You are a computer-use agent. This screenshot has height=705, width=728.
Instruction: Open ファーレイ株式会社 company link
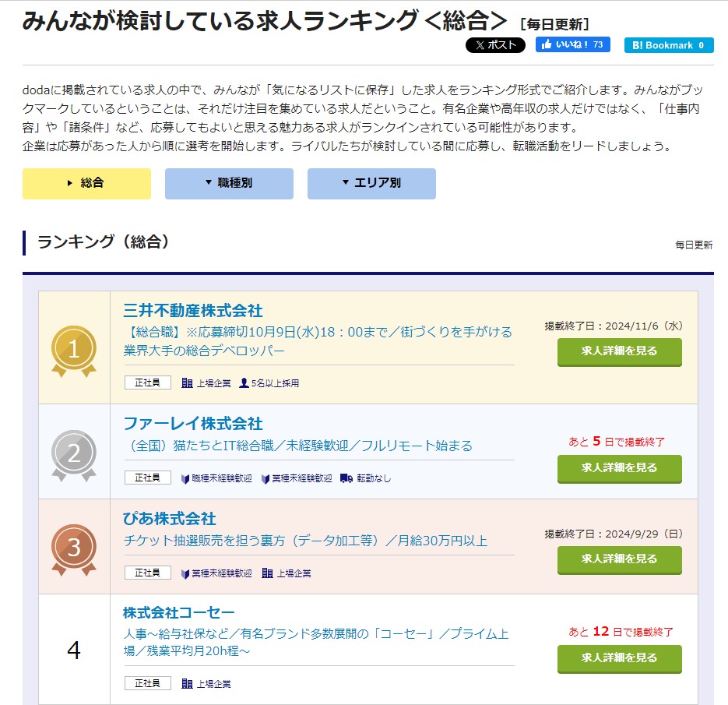click(x=192, y=423)
